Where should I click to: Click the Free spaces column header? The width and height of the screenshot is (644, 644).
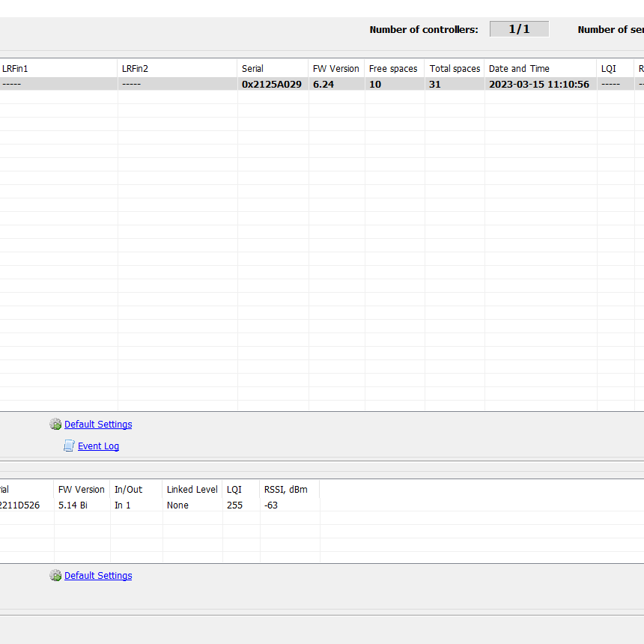coord(394,69)
